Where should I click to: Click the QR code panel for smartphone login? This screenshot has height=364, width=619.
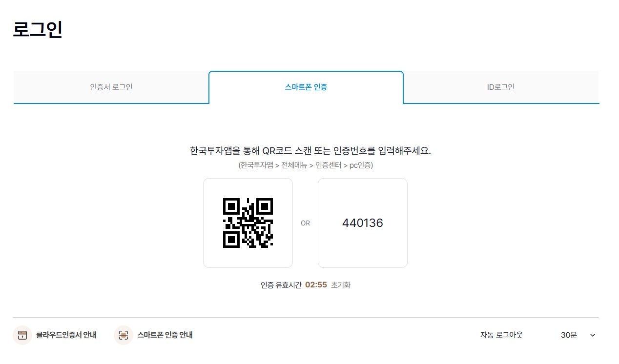coord(248,222)
